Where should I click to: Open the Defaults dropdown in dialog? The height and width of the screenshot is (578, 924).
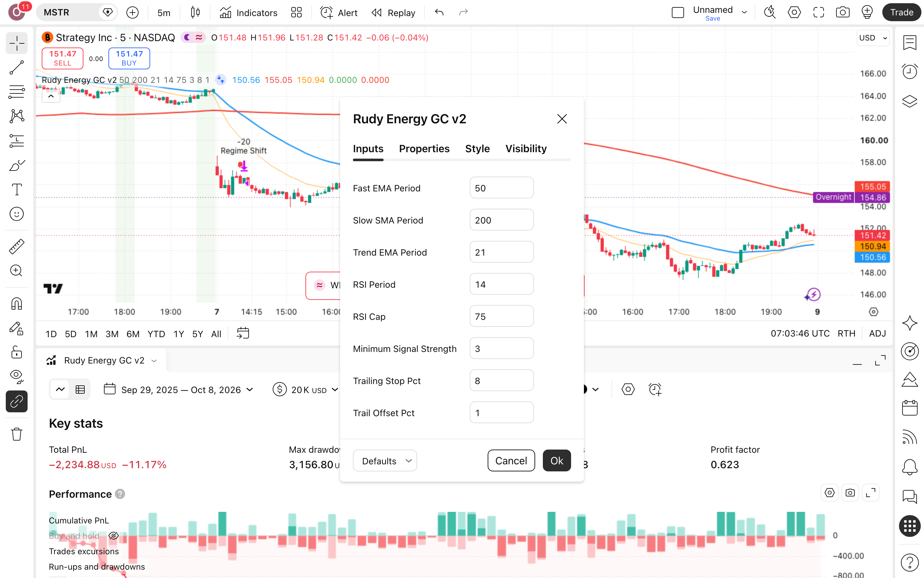point(384,461)
